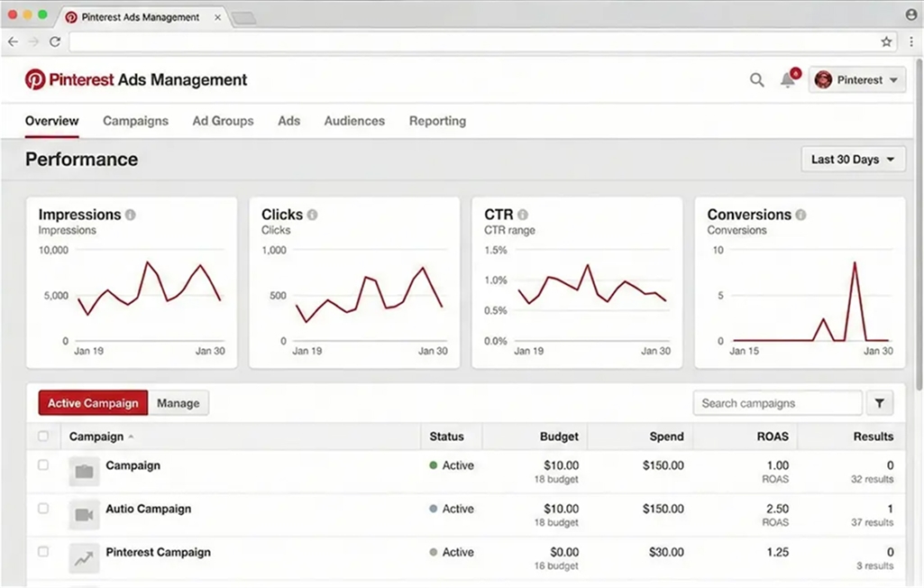Check the Autio Campaign row checkbox
The width and height of the screenshot is (924, 588).
[43, 509]
